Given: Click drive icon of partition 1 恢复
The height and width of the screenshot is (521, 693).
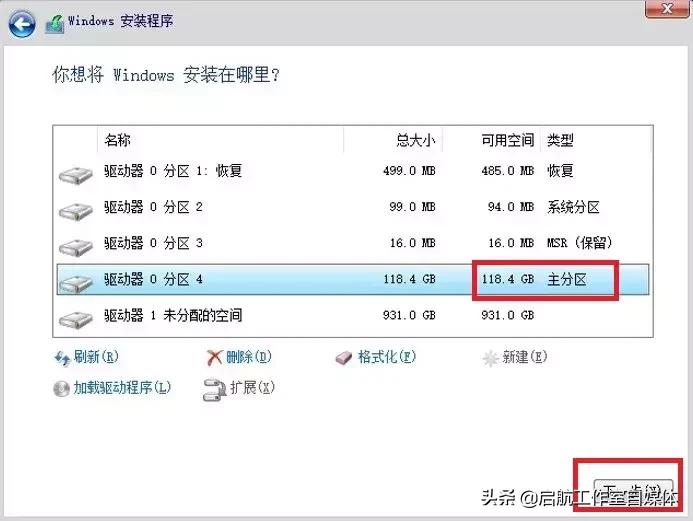Looking at the screenshot, I should tap(76, 175).
